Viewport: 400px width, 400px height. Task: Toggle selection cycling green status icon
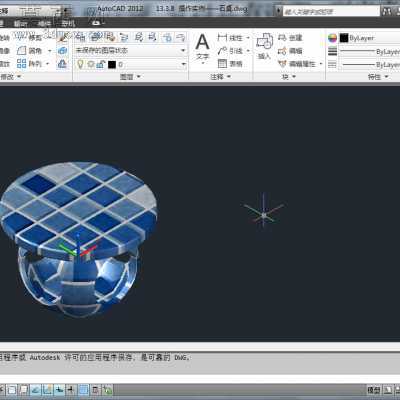[107, 390]
